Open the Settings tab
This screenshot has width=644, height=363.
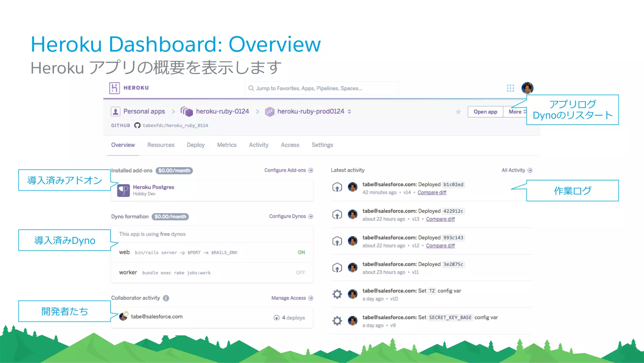tap(322, 145)
